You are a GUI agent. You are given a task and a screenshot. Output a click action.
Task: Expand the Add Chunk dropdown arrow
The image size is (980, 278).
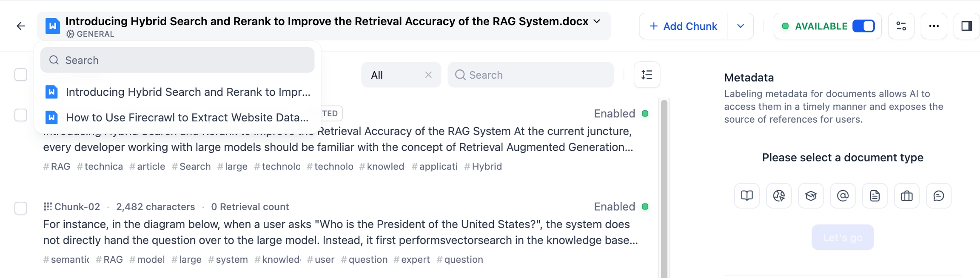(741, 26)
